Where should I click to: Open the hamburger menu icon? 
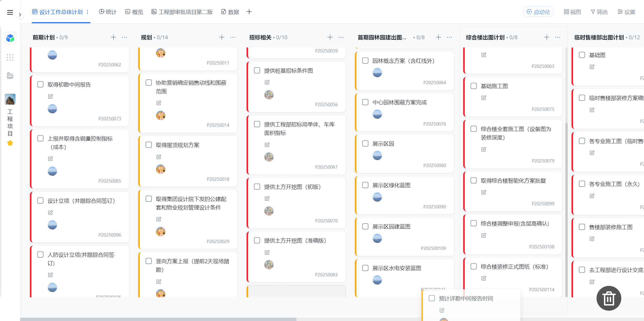(10, 12)
